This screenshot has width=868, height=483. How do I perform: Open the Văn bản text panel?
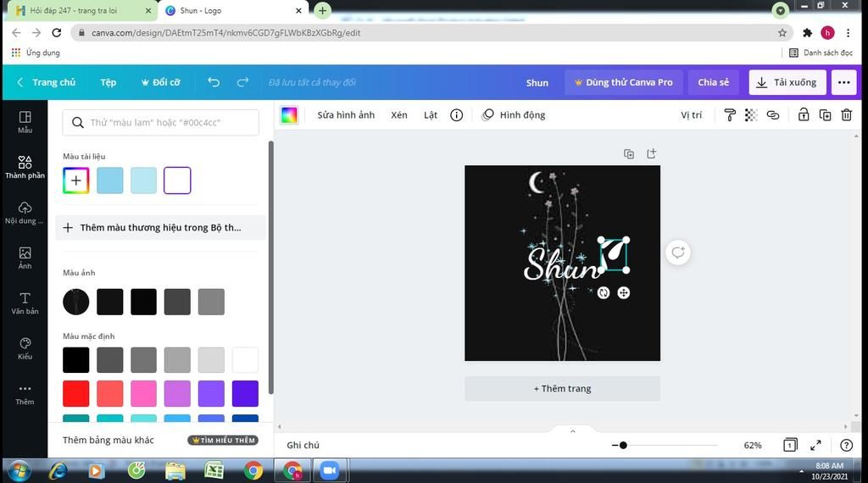[x=25, y=303]
